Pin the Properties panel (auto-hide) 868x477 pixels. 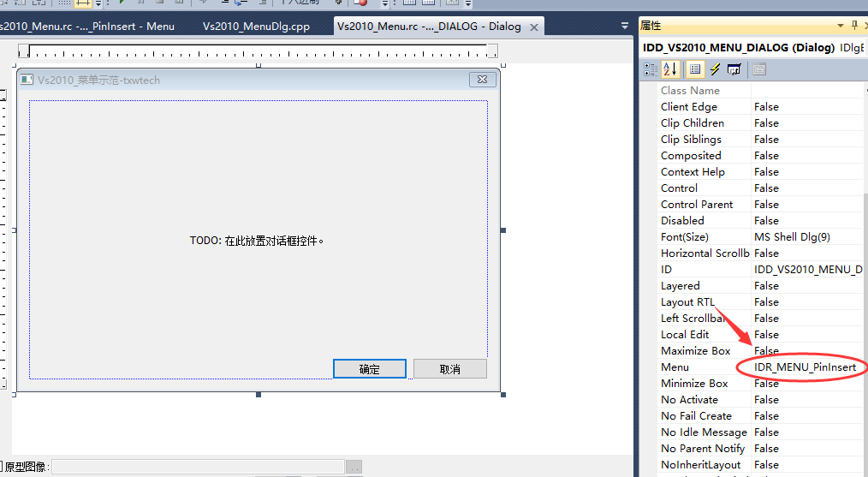[854, 26]
